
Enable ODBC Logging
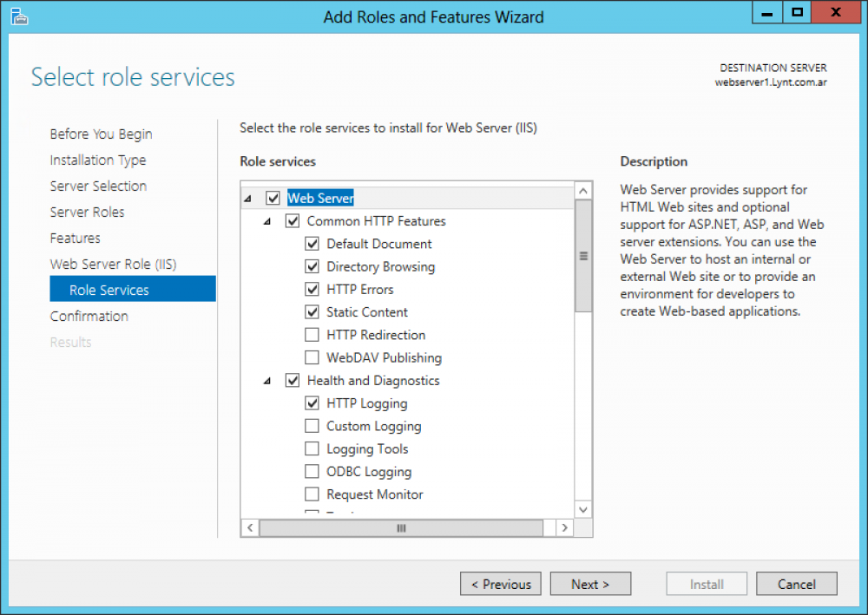click(x=312, y=471)
